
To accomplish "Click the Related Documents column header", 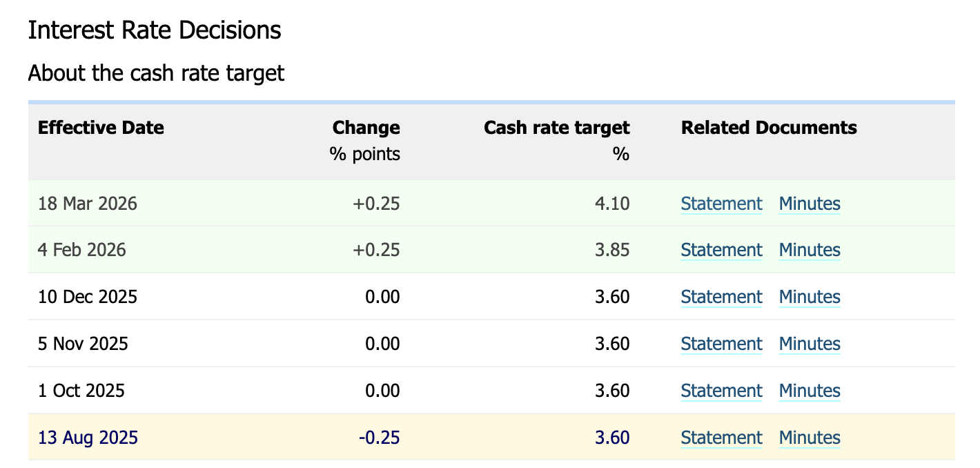I will 769,128.
